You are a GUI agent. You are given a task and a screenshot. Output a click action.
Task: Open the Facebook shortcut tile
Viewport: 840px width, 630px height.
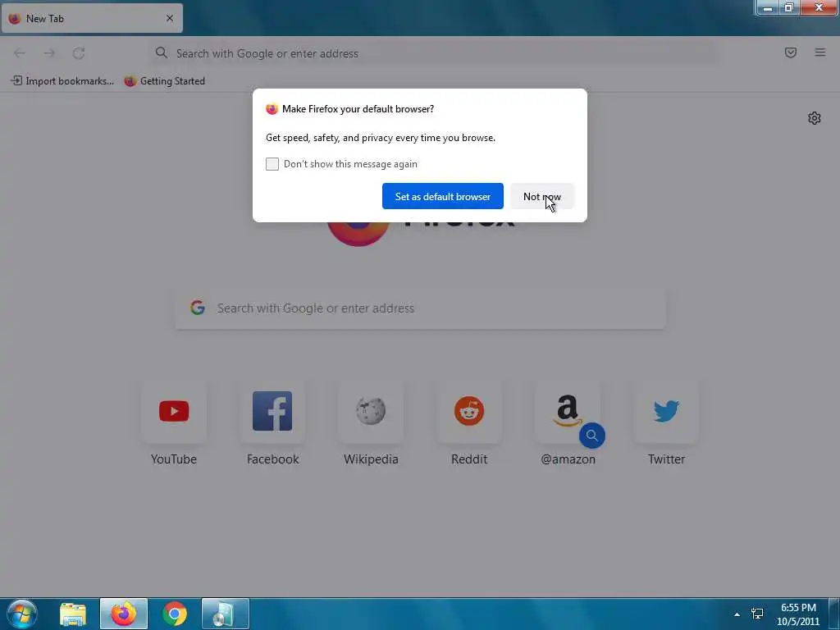click(272, 412)
